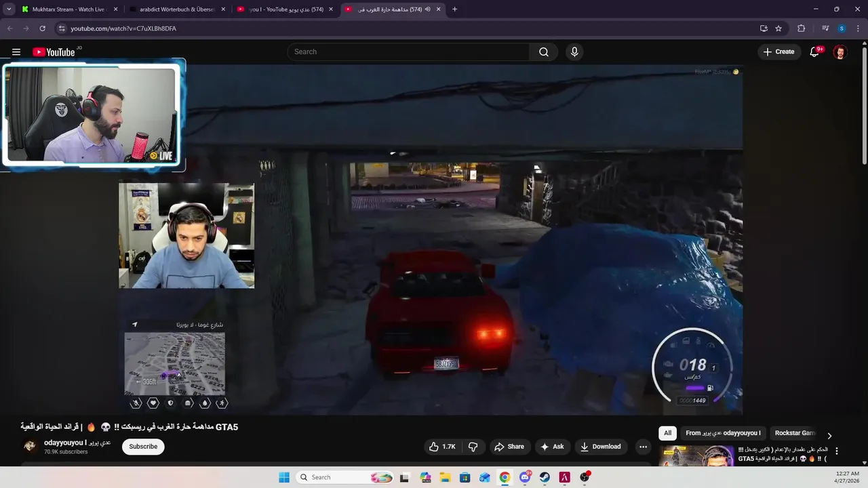Select 'From odayyouyou I' filter chip
The width and height of the screenshot is (868, 488).
[723, 433]
